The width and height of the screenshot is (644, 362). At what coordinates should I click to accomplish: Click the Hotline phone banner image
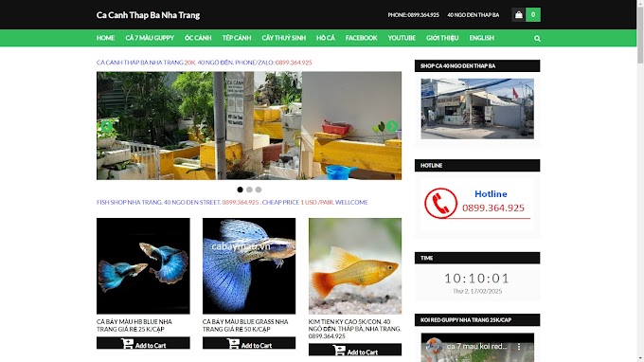(477, 204)
